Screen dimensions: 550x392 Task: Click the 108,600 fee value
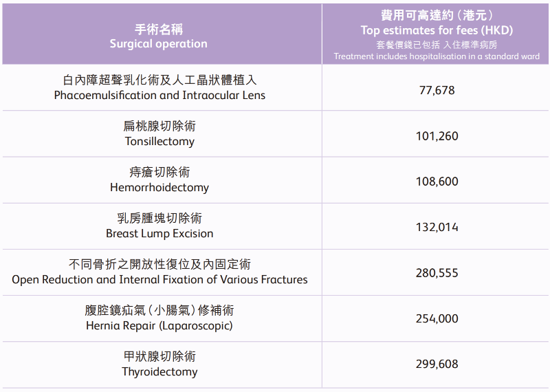point(437,182)
